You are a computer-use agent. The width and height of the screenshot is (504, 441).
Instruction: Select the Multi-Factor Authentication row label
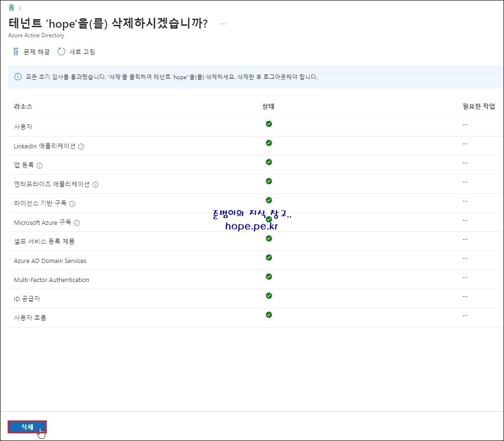[x=52, y=280]
